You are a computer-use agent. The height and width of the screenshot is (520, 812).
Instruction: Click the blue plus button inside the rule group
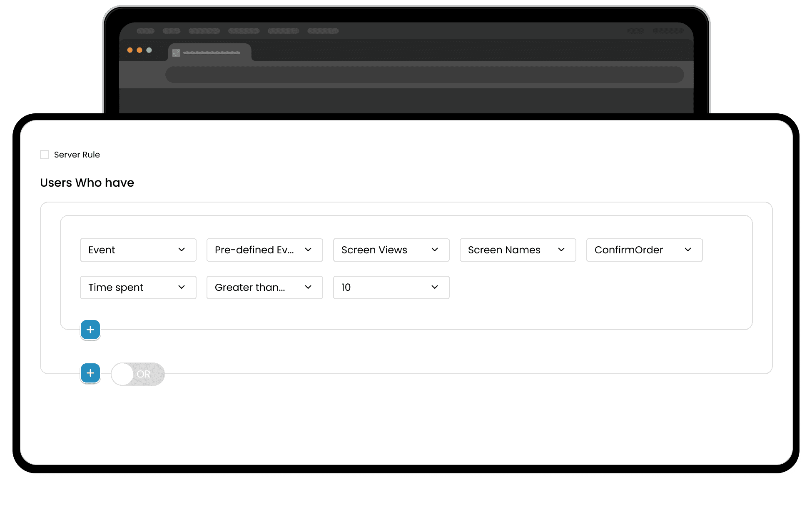tap(90, 330)
